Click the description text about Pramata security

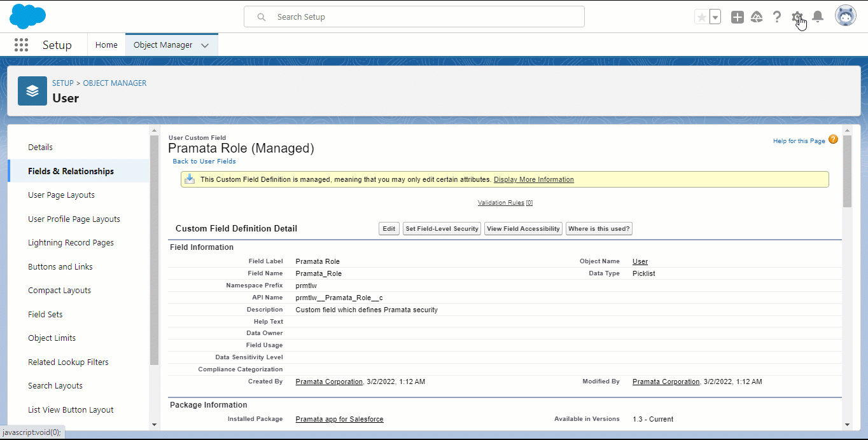coord(367,310)
